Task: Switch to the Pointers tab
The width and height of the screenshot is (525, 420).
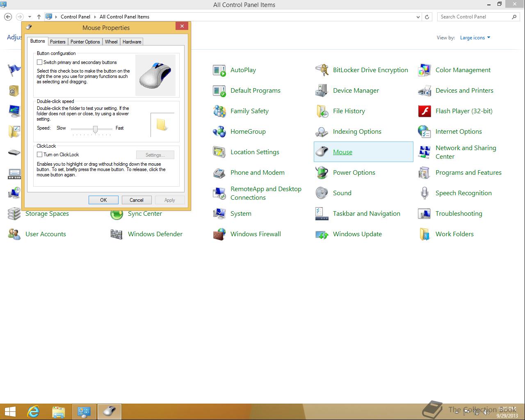Action: pos(58,42)
